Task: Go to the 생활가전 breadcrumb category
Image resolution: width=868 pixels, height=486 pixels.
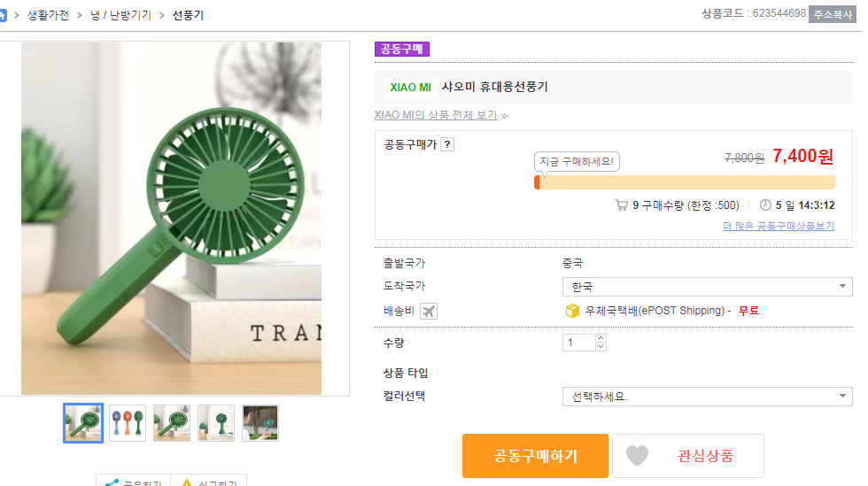Action: pyautogui.click(x=50, y=15)
